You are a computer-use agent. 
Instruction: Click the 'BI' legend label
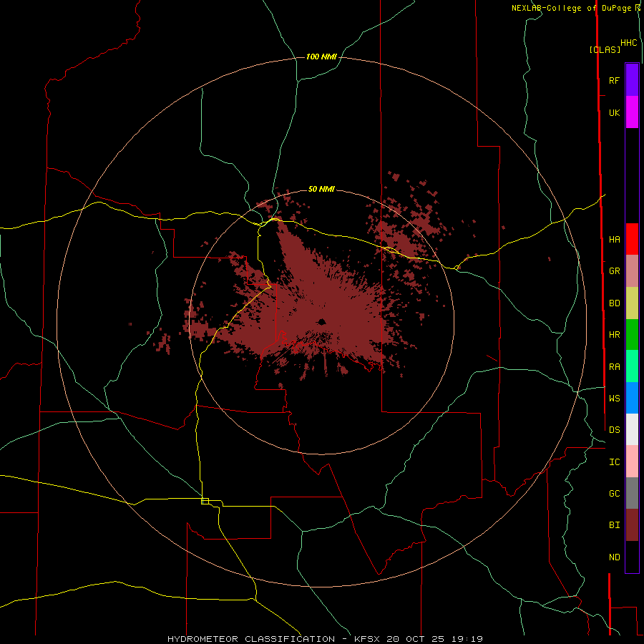click(x=614, y=525)
